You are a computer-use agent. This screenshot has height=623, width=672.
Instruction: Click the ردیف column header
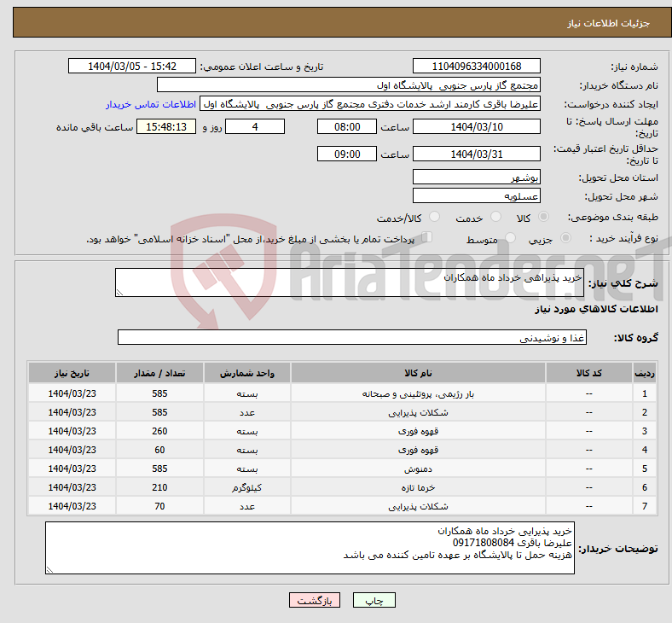(644, 373)
